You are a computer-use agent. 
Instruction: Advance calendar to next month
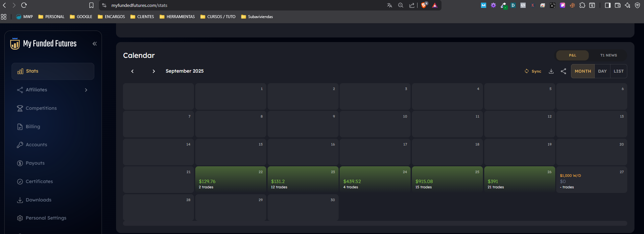pos(154,71)
